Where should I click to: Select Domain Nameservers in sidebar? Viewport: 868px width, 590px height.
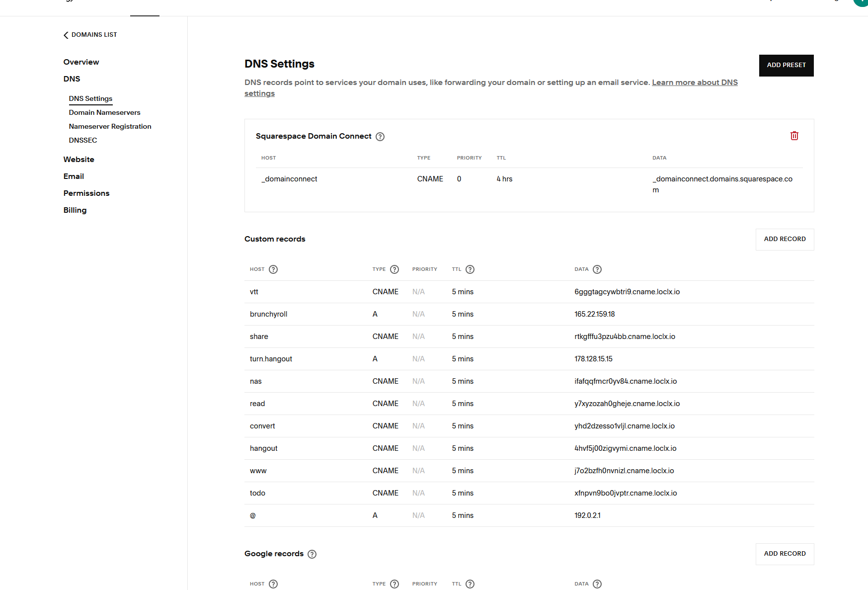(x=104, y=113)
